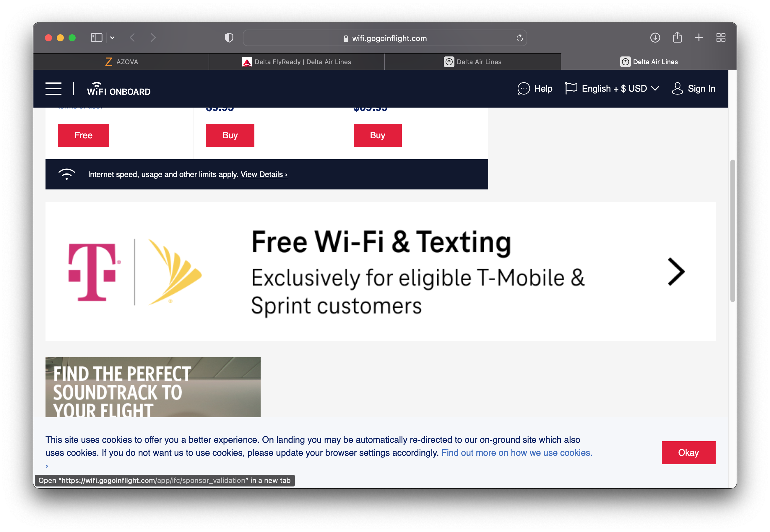
Task: Open the hamburger menu icon
Action: [53, 89]
